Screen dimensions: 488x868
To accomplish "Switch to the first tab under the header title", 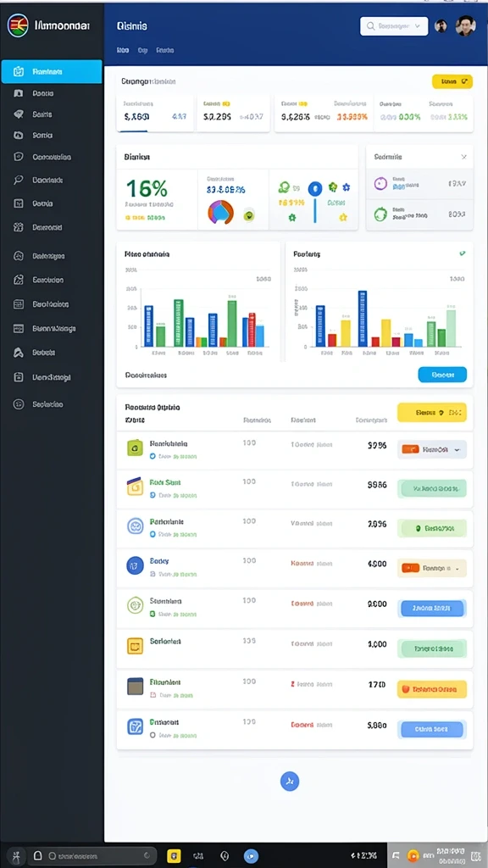I will point(123,50).
